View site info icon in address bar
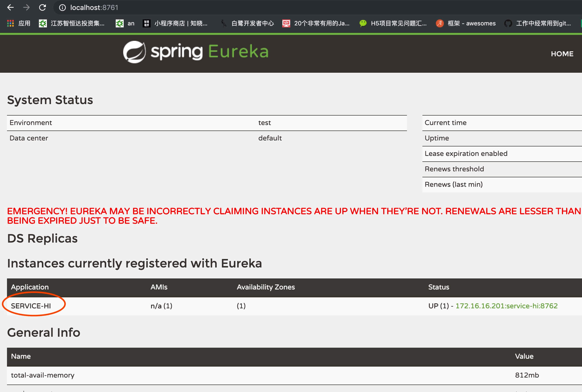 click(x=62, y=8)
